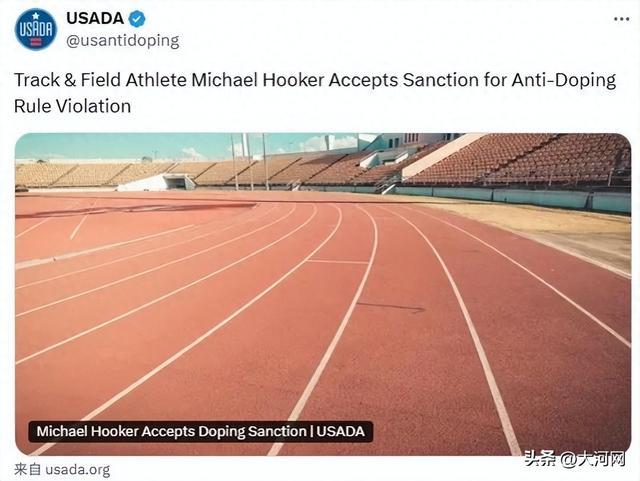Open the "来自 usada.org" source link
640x481 pixels.
(x=62, y=469)
